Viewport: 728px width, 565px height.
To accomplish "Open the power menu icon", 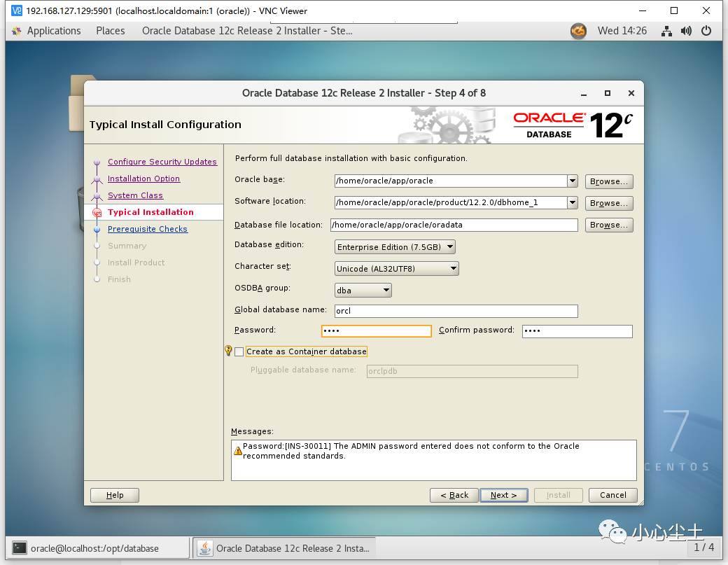I will [706, 31].
